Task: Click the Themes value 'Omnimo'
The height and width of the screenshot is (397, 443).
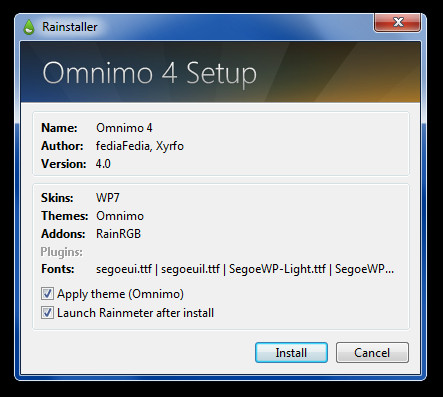Action: (x=120, y=216)
